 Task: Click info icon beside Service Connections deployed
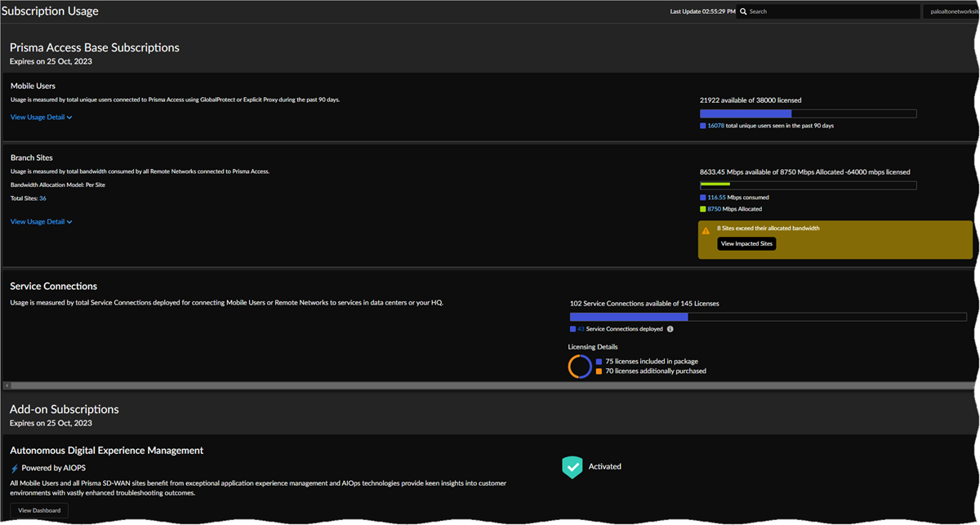tap(670, 329)
